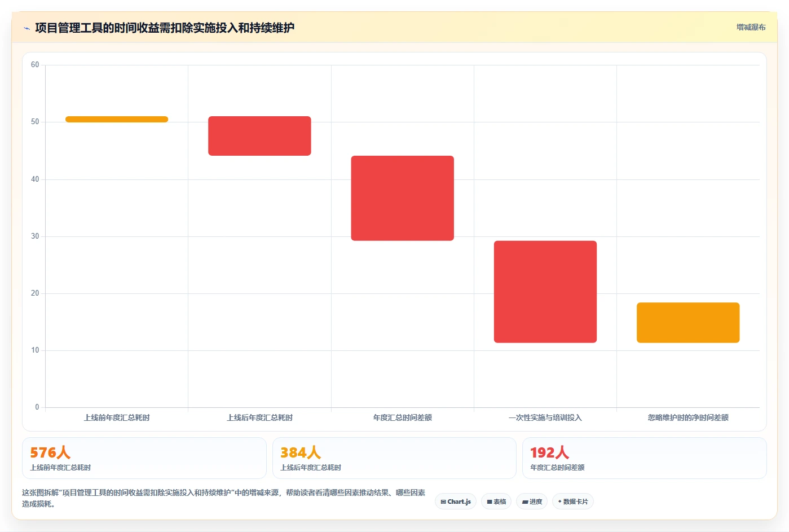This screenshot has width=789, height=532.
Task: Select the Chart.js tag chip
Action: tap(456, 502)
